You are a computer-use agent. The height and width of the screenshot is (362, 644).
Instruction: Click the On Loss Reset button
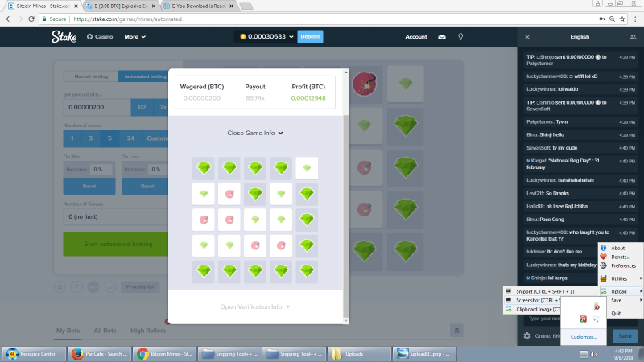pos(145,186)
